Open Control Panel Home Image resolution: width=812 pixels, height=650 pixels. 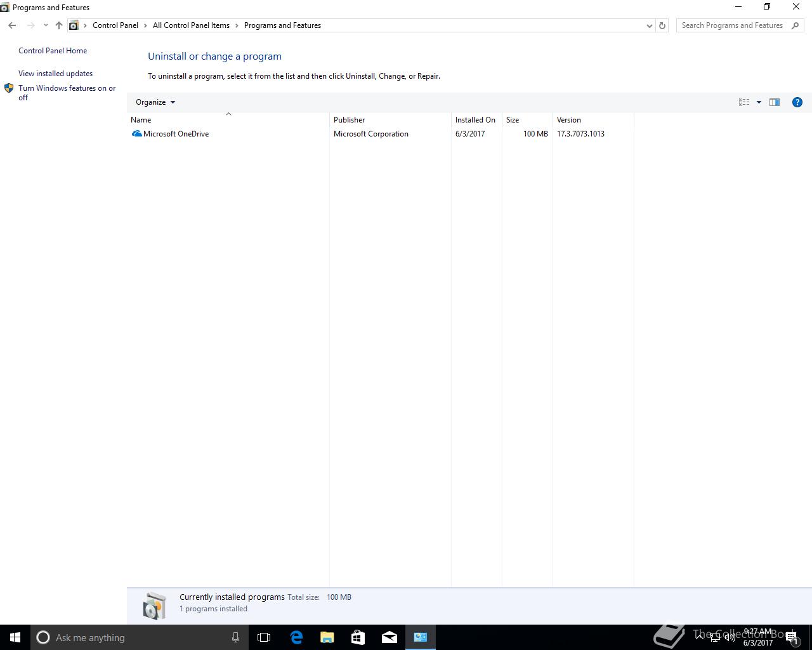[x=53, y=51]
